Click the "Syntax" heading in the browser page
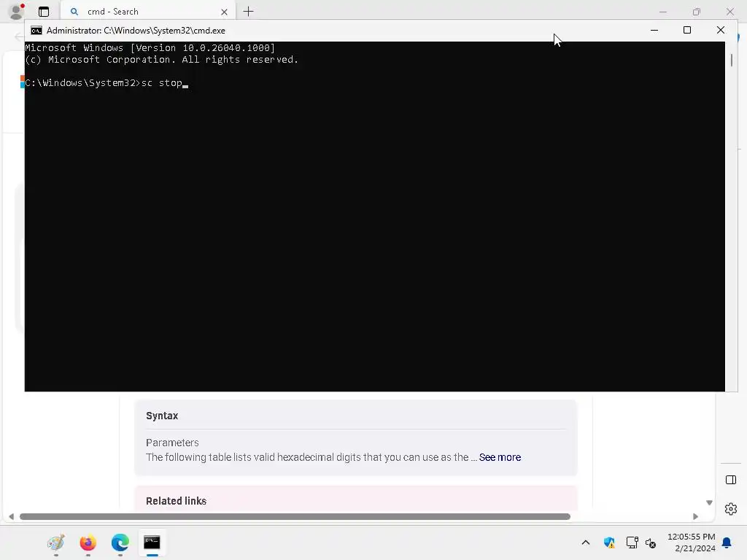 click(162, 416)
